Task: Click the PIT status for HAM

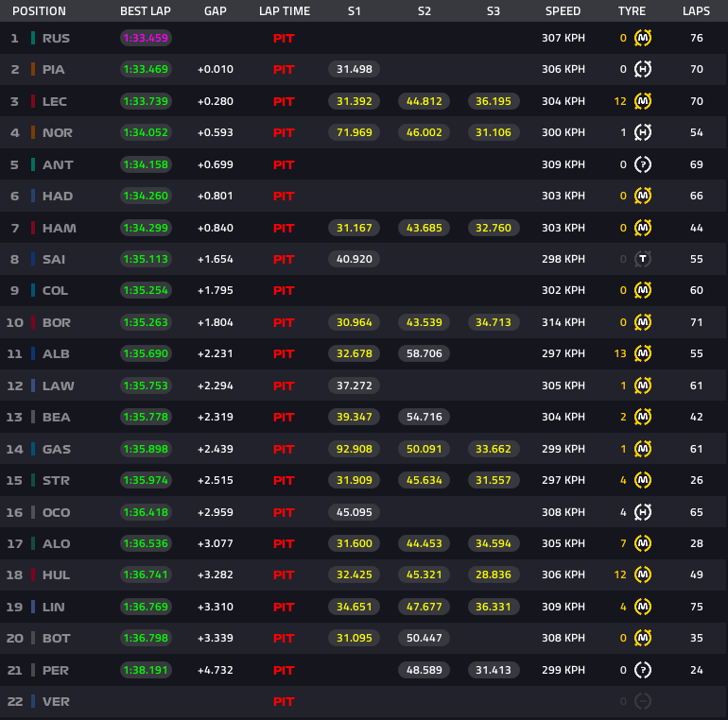Action: coord(284,228)
